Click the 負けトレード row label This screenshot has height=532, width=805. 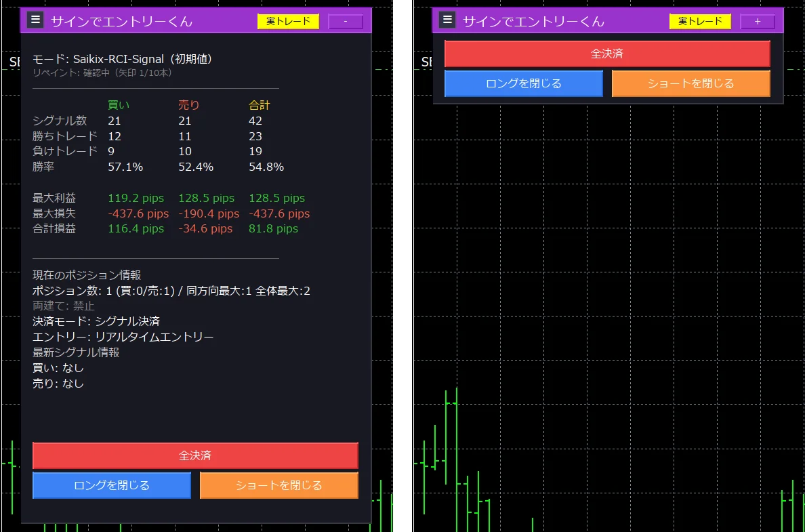(x=64, y=152)
